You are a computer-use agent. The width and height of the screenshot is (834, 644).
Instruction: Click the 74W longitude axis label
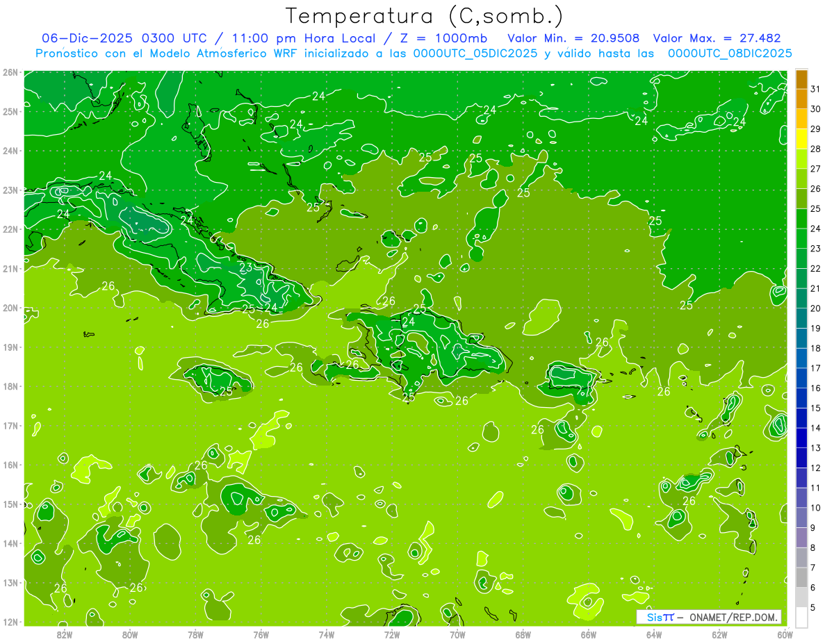point(327,634)
